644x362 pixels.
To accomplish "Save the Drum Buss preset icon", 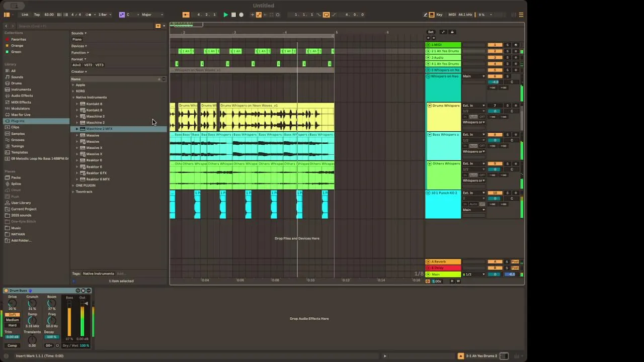I will [x=83, y=291].
